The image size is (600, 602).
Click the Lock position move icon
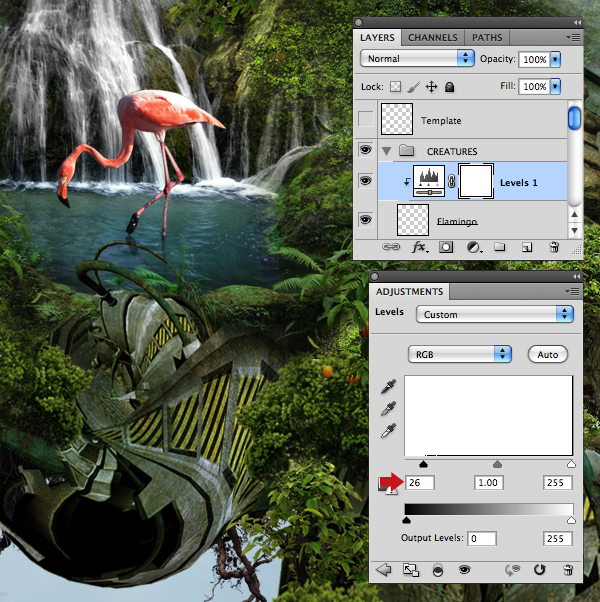431,87
